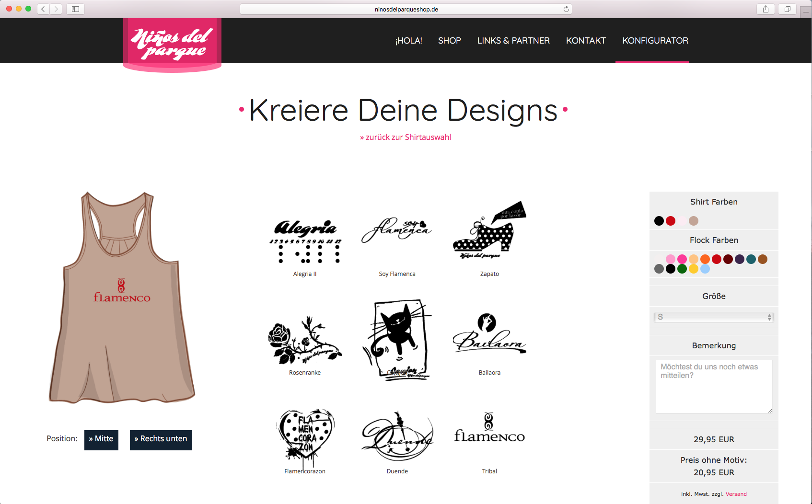Reload the page in Safari
This screenshot has width=812, height=504.
pyautogui.click(x=566, y=9)
